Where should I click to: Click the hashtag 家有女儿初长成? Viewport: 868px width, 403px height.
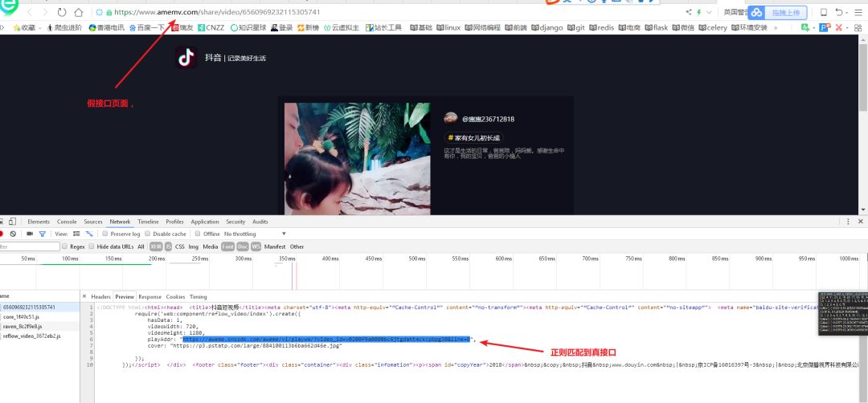pos(474,137)
